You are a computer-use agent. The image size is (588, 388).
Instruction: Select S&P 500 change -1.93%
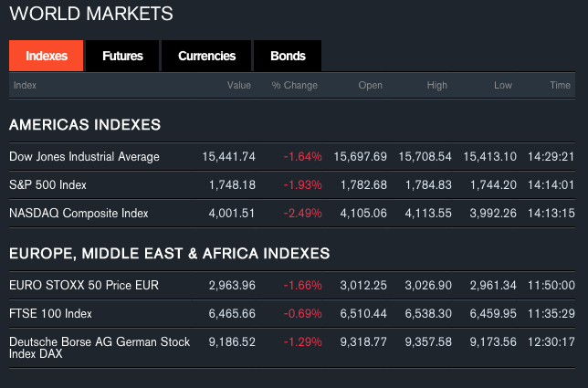click(302, 184)
